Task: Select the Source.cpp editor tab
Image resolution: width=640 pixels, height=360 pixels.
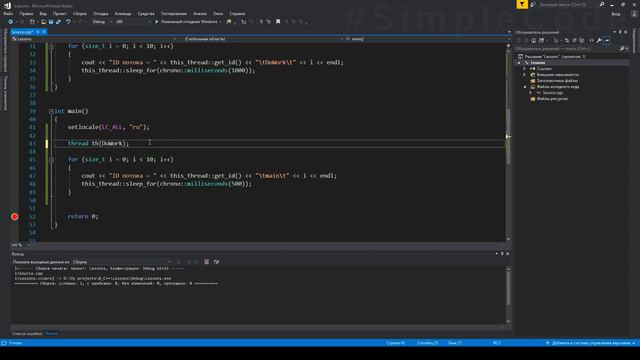Action: (x=22, y=32)
